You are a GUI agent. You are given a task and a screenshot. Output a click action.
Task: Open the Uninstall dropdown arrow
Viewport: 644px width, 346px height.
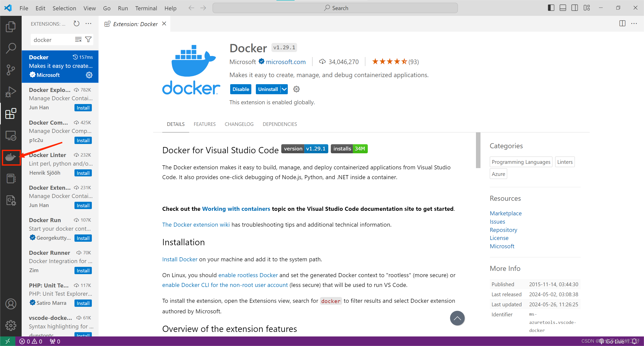click(284, 89)
